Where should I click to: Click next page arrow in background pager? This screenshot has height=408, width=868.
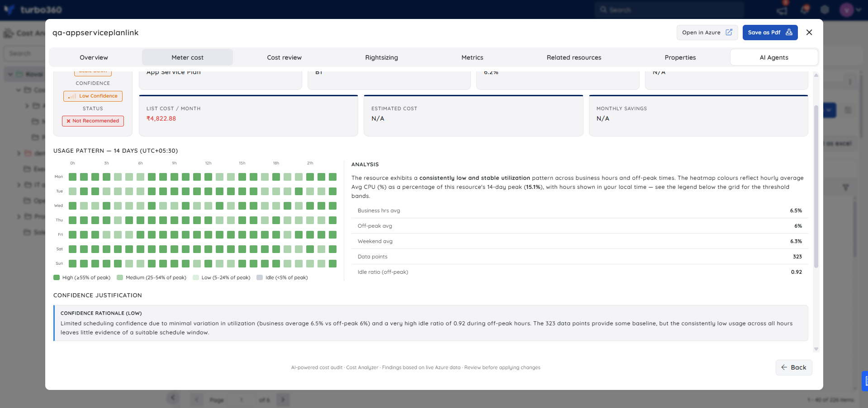[x=283, y=399]
